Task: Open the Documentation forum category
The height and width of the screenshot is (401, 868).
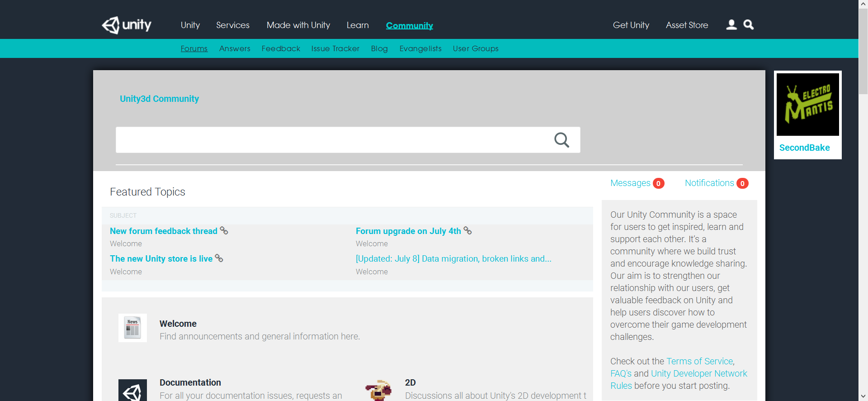Action: click(x=190, y=382)
